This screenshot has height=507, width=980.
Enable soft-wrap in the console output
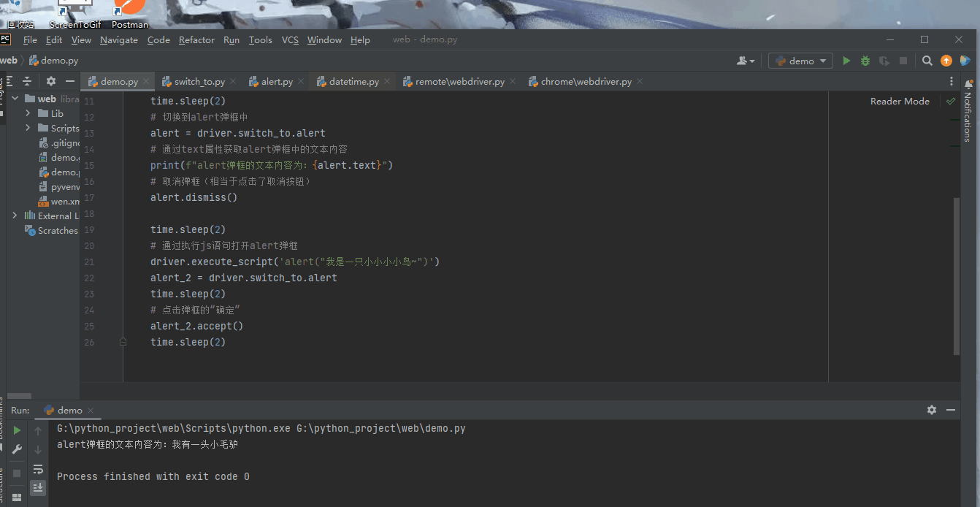pos(38,470)
